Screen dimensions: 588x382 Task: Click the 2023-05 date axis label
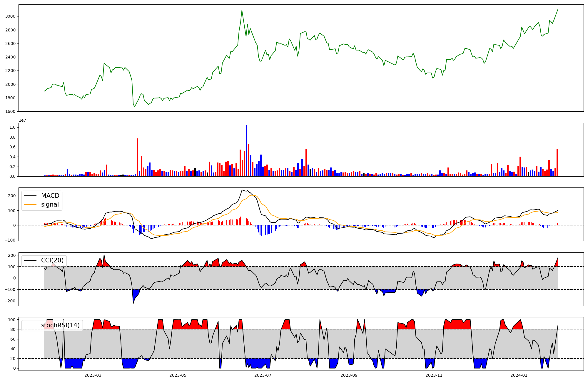pos(178,375)
